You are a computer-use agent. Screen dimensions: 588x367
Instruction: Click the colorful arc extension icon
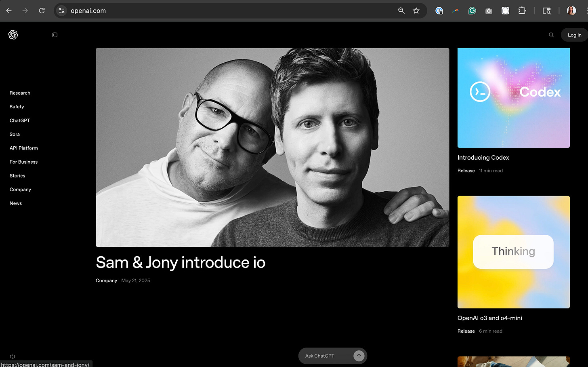click(456, 11)
